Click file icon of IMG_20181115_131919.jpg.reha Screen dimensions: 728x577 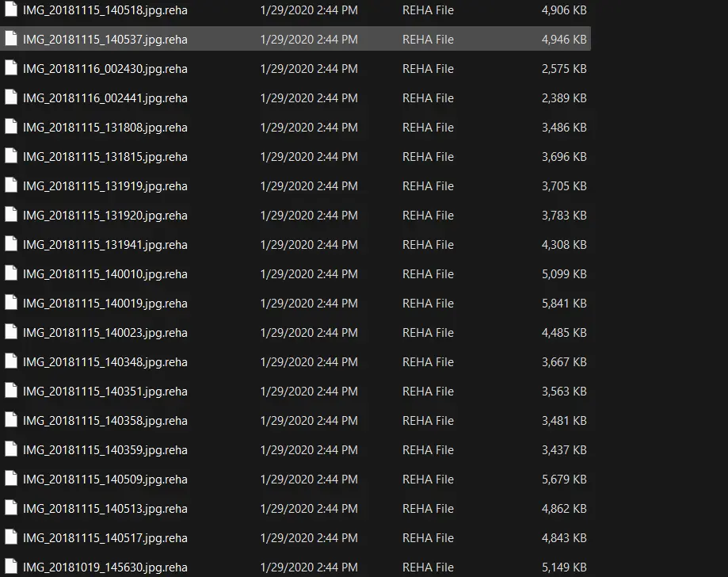click(11, 185)
